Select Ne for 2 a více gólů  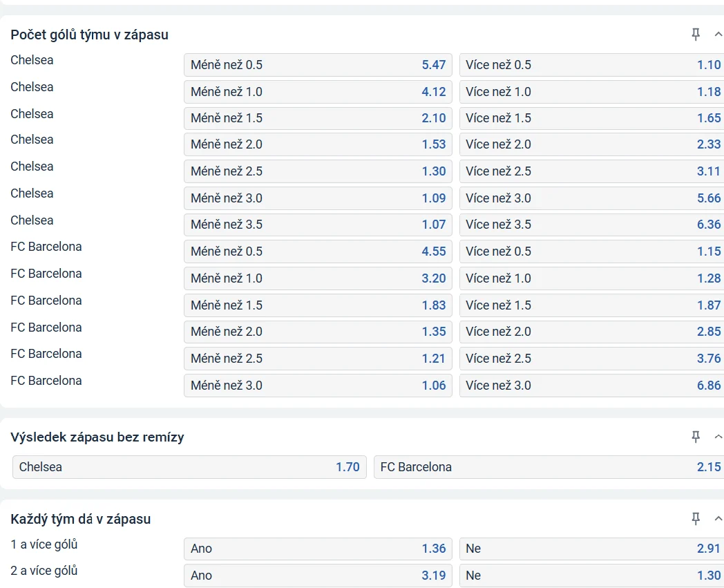[x=592, y=576]
